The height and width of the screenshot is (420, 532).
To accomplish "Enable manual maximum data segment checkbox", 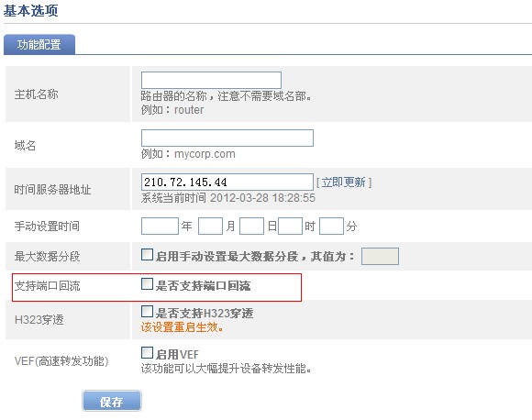I will 147,254.
